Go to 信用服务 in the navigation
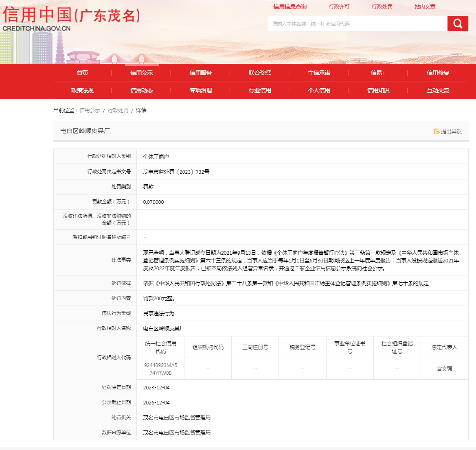Viewport: 476px width, 450px height. 201,73
